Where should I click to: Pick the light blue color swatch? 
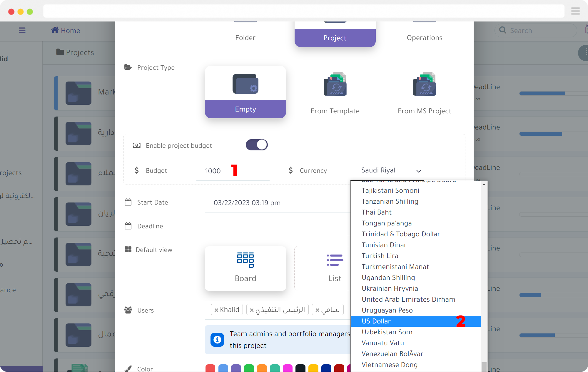point(223,368)
